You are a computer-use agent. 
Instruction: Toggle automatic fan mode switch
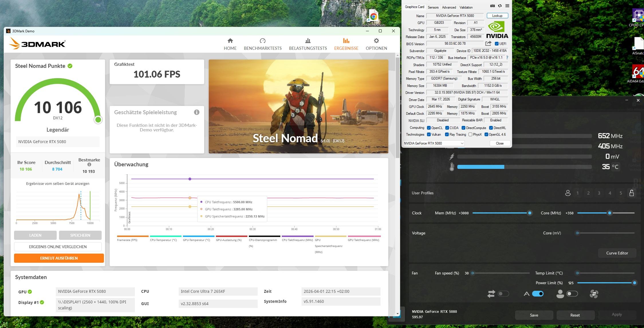pos(537,294)
